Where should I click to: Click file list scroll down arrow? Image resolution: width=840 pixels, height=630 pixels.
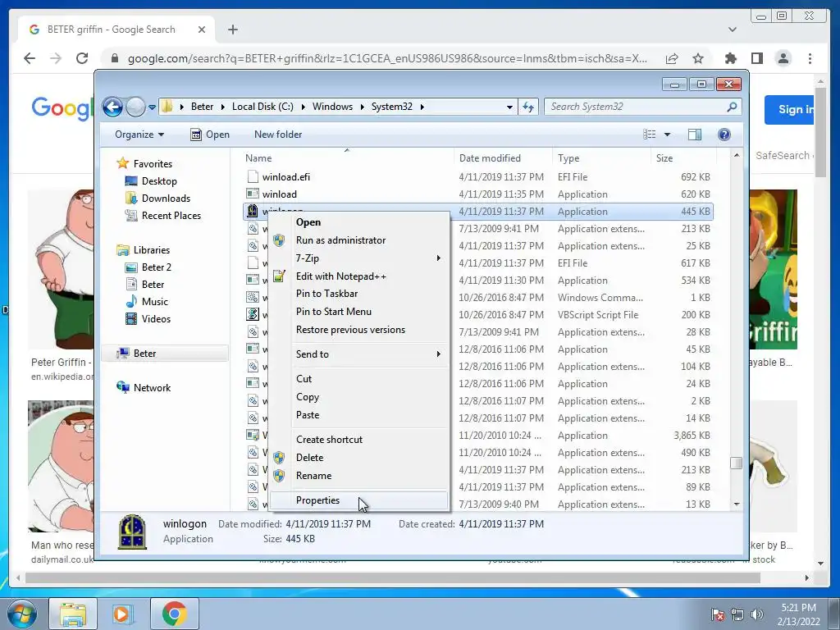(737, 504)
